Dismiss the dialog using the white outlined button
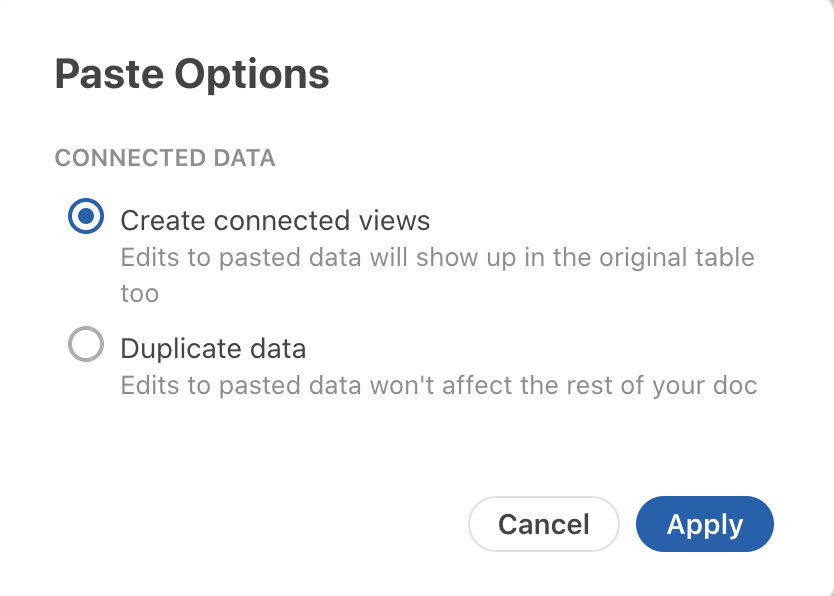834x596 pixels. 543,524
